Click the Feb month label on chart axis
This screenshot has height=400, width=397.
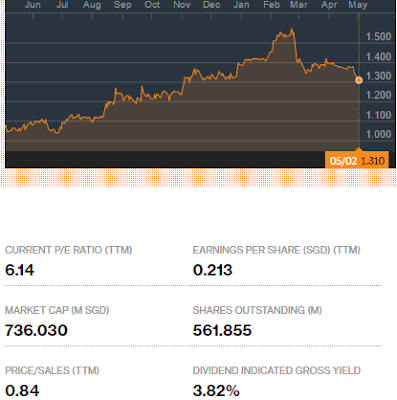tap(271, 5)
